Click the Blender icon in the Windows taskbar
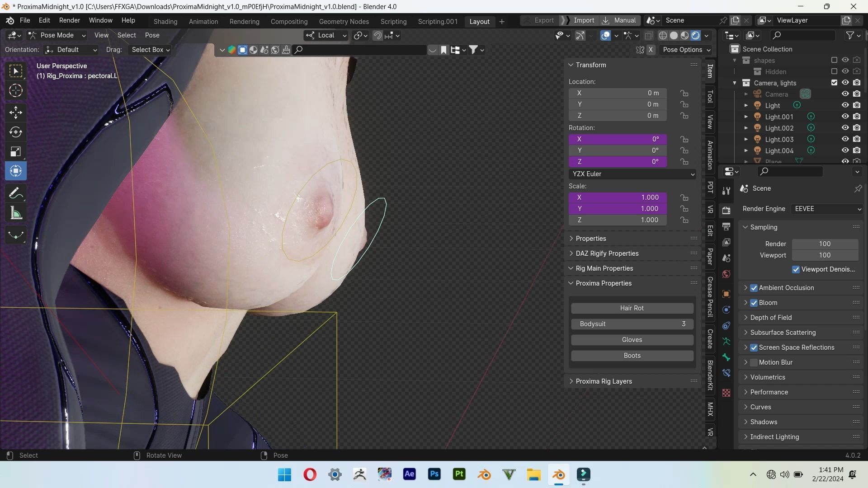This screenshot has height=488, width=868. [x=558, y=474]
